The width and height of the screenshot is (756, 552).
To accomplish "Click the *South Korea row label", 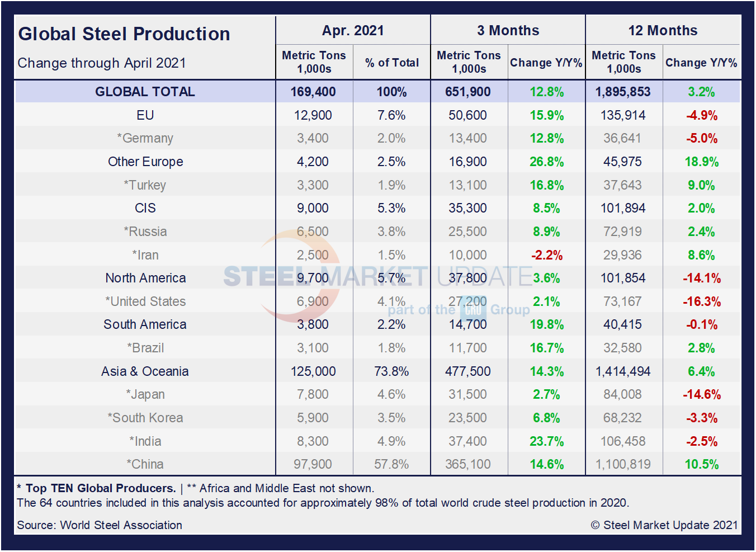I will (x=145, y=418).
